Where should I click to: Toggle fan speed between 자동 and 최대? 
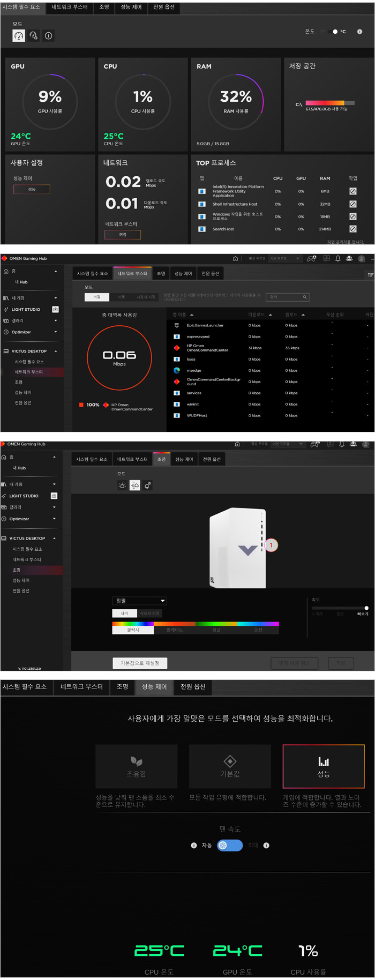coord(230,845)
